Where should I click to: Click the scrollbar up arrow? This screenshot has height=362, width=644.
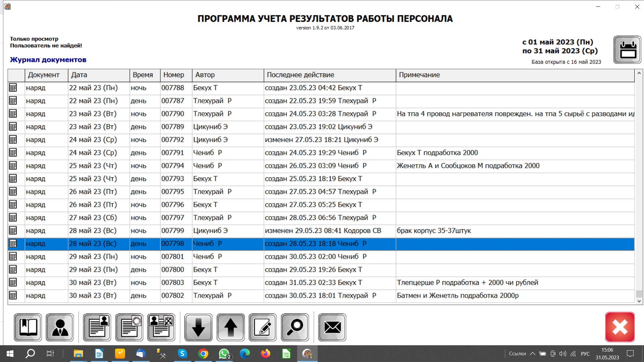[639, 73]
